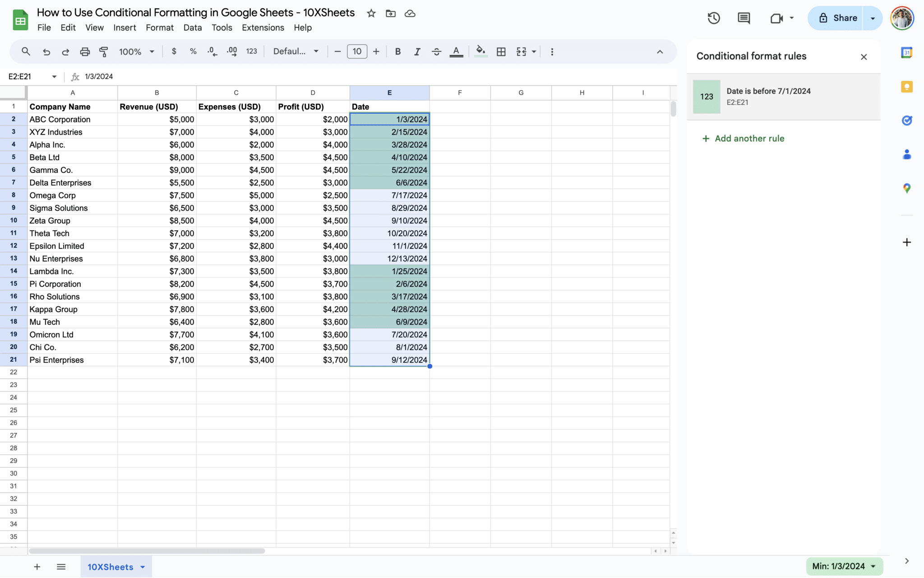Screen dimensions: 924x578
Task: Open the Insert menu
Action: [125, 28]
